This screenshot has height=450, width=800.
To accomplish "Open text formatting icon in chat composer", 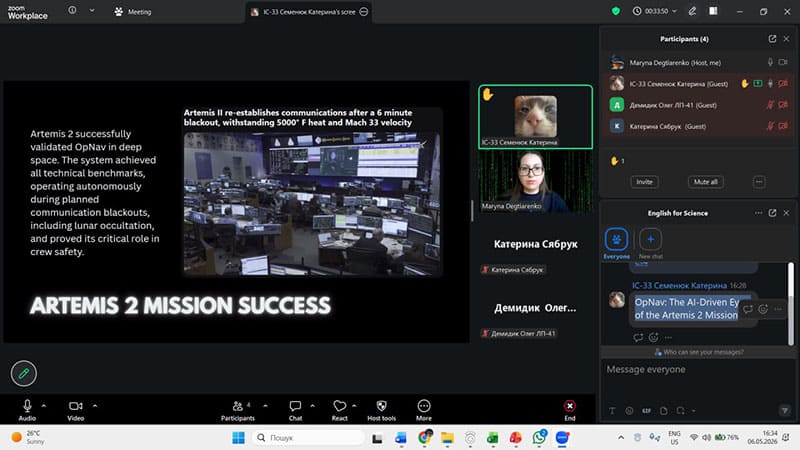I will [612, 411].
